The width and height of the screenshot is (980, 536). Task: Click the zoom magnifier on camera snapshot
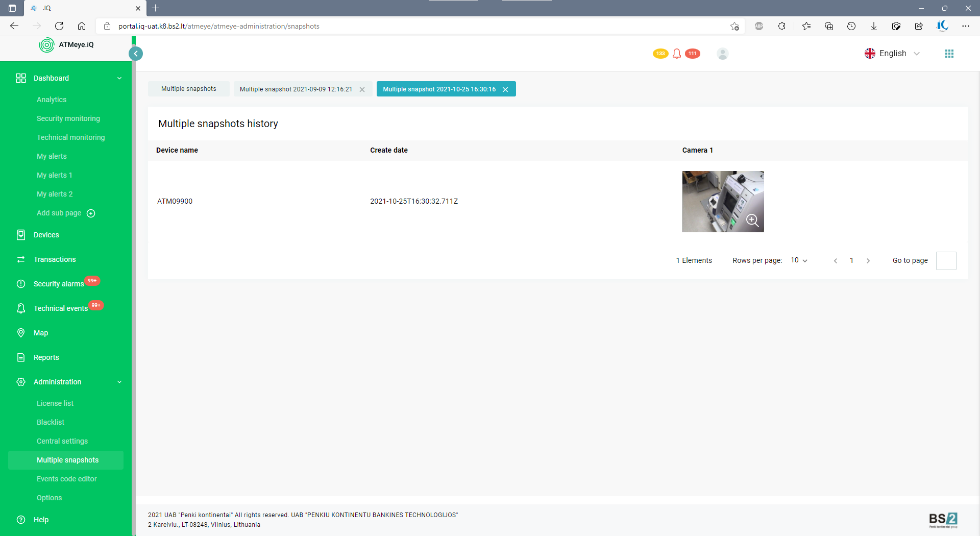tap(752, 221)
